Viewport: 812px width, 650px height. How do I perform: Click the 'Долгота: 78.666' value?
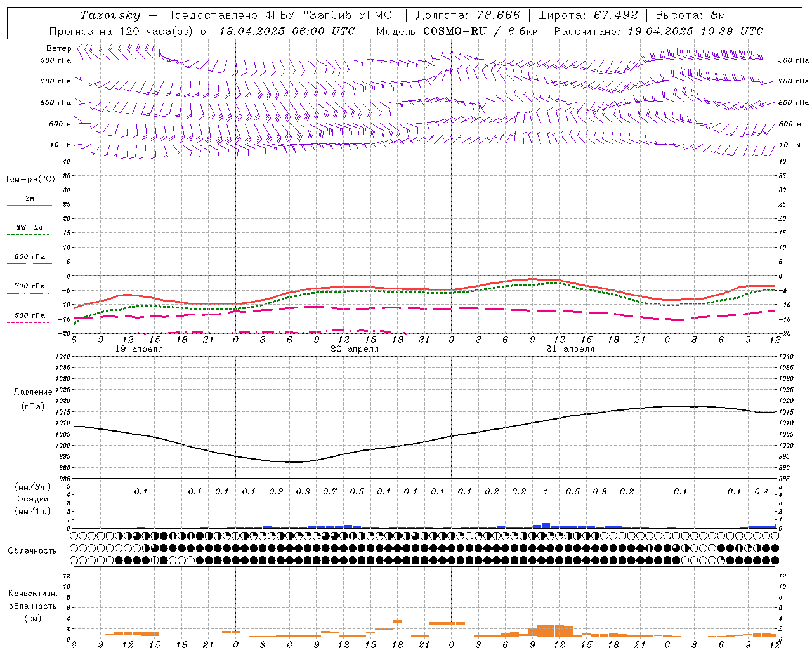(468, 15)
